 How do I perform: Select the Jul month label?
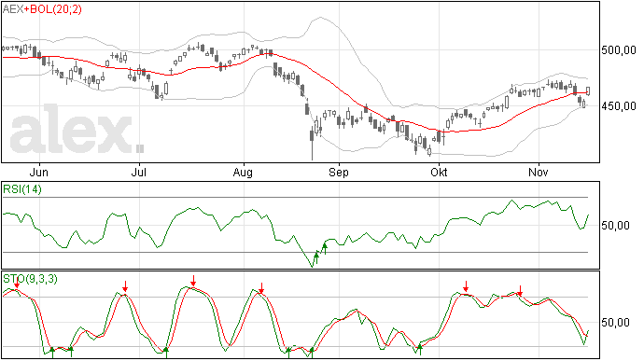point(139,172)
